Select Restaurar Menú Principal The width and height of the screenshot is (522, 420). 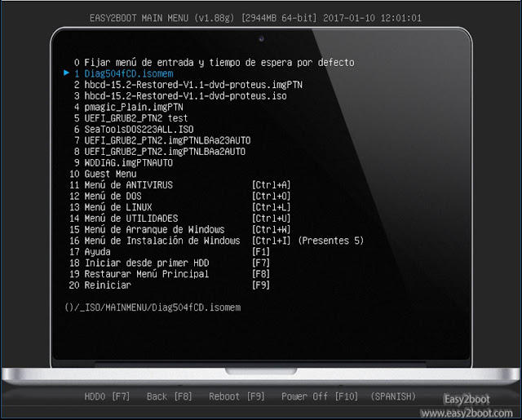click(139, 274)
